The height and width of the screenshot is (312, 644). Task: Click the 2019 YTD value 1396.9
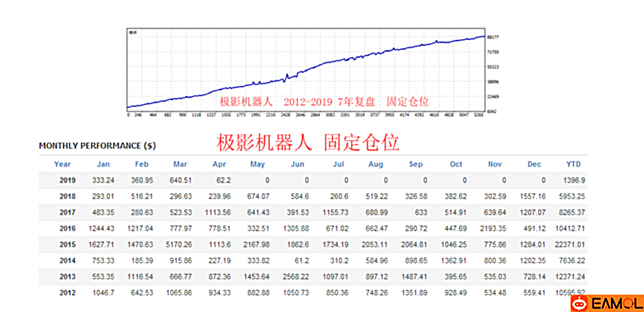pos(574,181)
